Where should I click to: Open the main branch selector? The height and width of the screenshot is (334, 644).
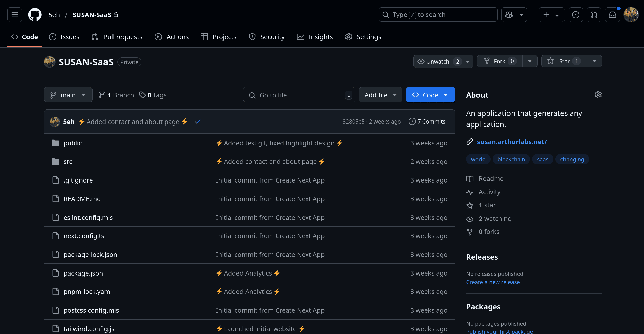coord(68,95)
